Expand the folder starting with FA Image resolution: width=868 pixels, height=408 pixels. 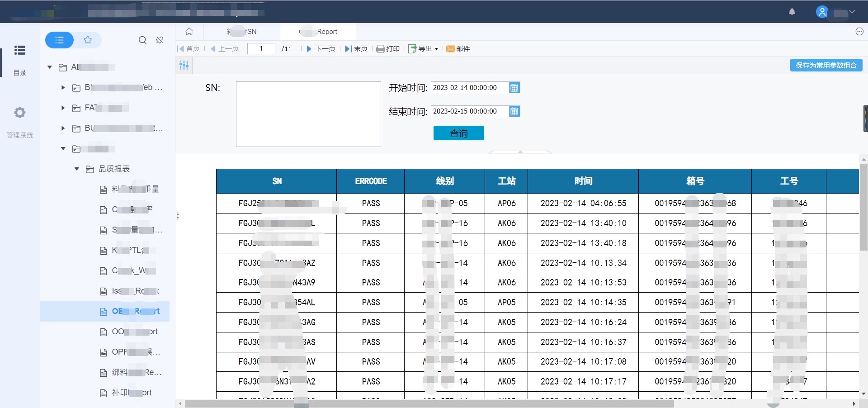[x=63, y=108]
